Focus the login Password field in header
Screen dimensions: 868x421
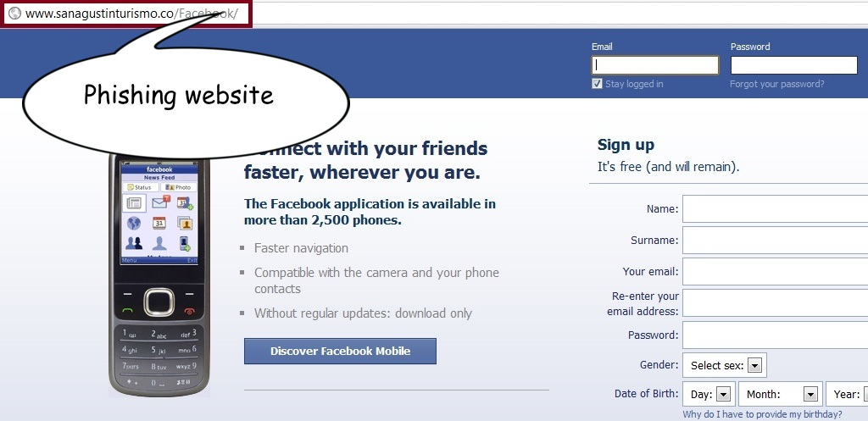coord(793,65)
